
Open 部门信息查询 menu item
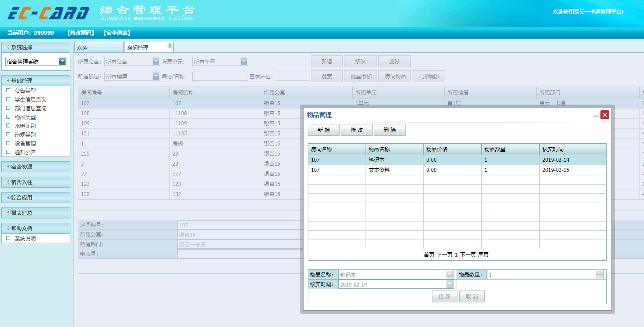[30, 108]
